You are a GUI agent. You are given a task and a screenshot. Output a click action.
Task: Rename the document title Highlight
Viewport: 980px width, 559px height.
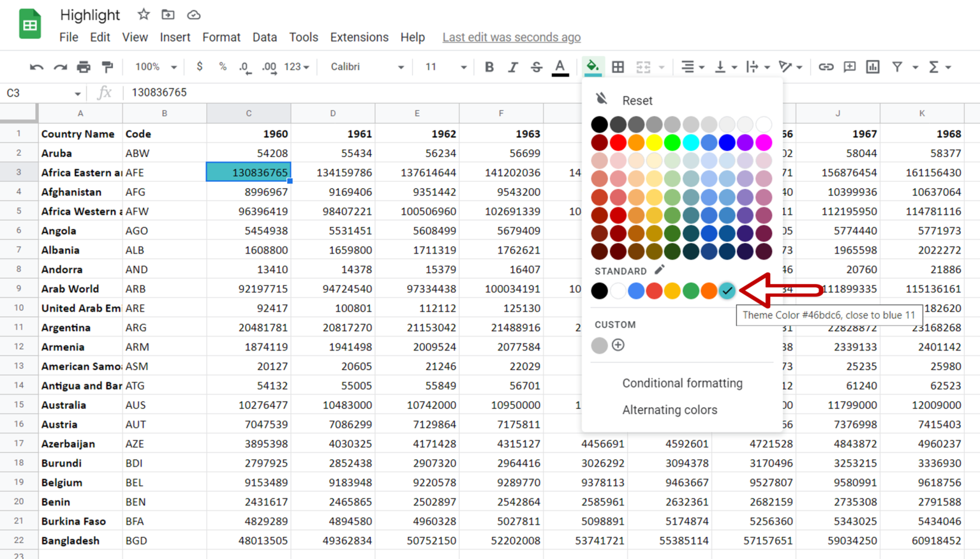point(90,15)
